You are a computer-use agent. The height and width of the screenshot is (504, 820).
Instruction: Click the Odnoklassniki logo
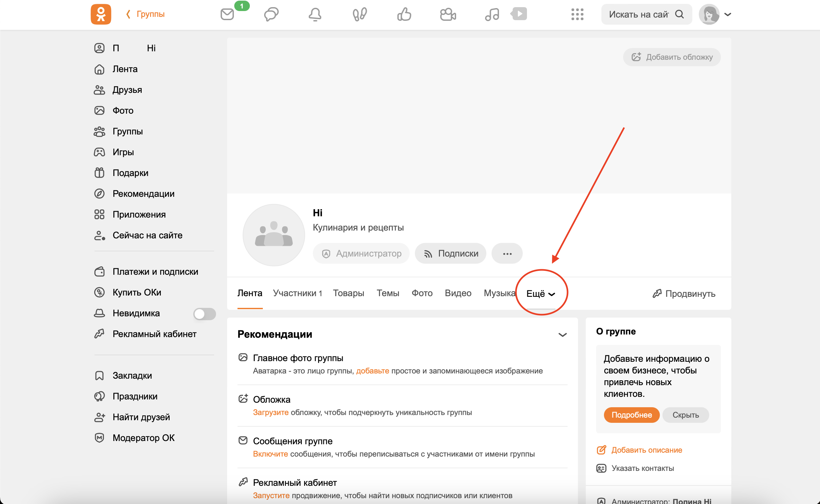[x=101, y=14]
